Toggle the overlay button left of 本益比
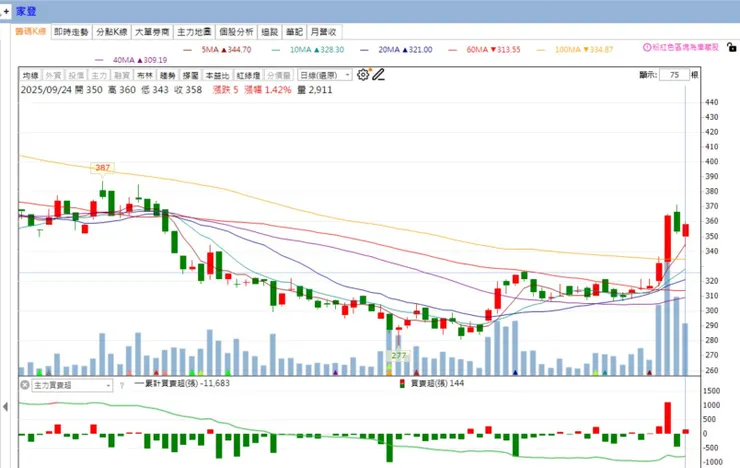 tap(191, 75)
